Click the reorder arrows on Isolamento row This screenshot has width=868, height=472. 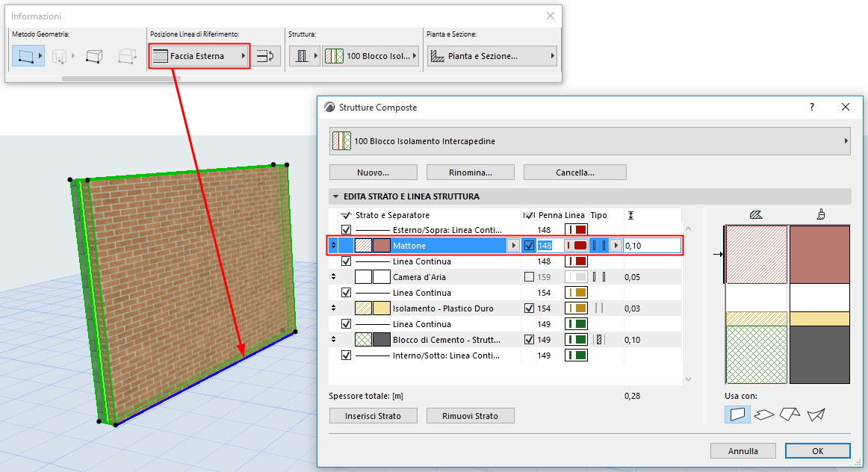pos(333,308)
